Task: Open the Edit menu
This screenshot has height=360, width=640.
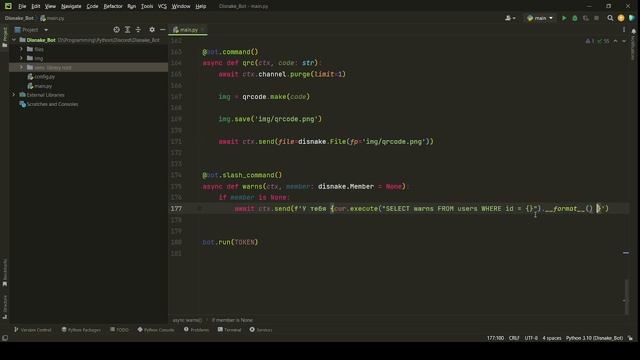Action: (36, 6)
